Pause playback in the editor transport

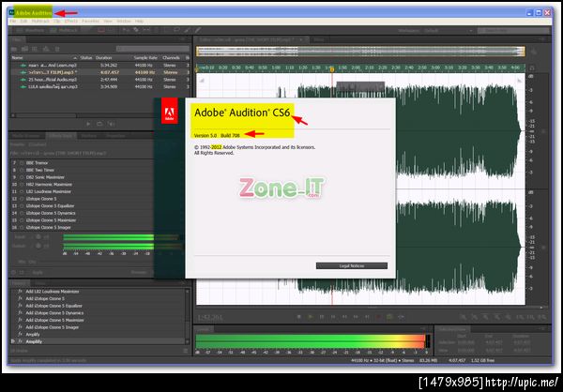[x=322, y=317]
